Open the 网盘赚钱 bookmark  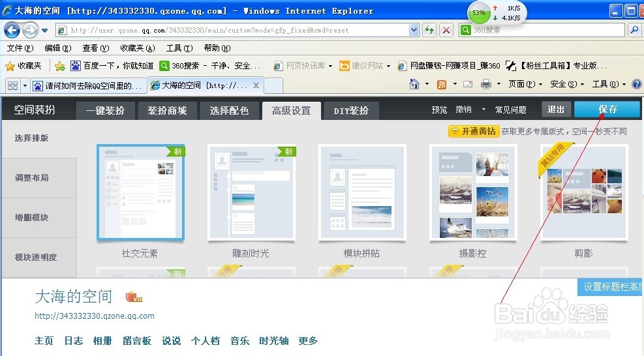pyautogui.click(x=449, y=66)
